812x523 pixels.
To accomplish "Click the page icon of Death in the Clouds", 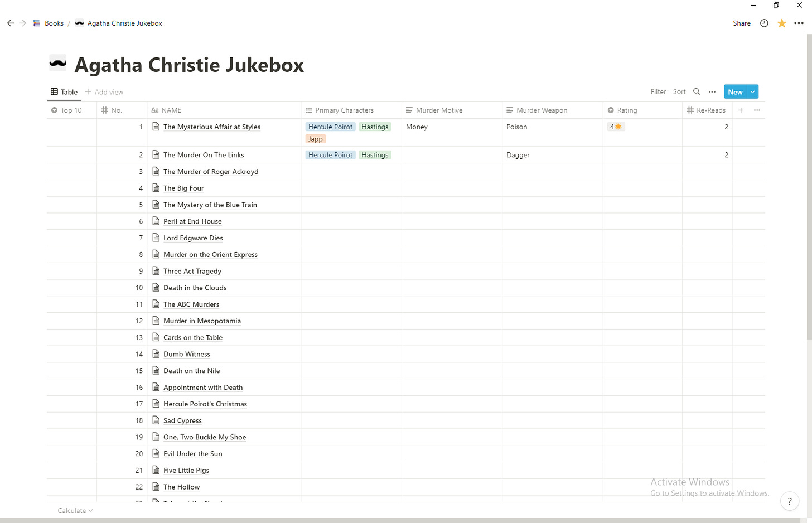I will point(156,288).
